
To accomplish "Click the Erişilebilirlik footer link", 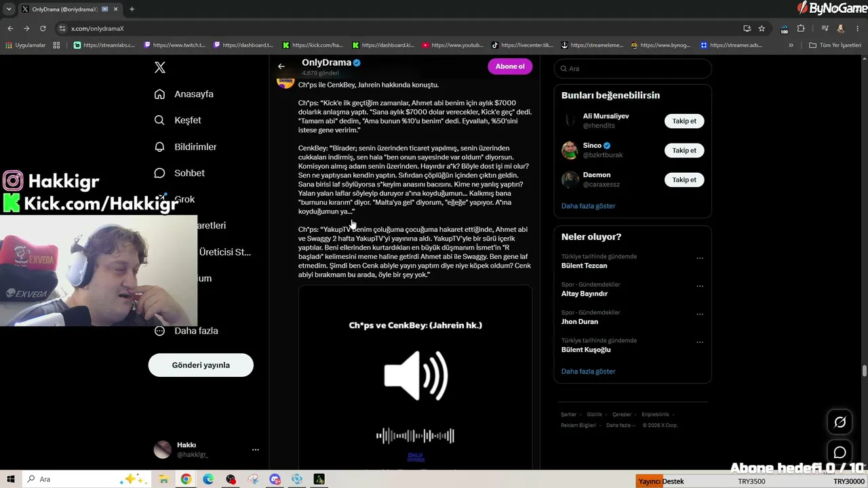I will pyautogui.click(x=655, y=414).
